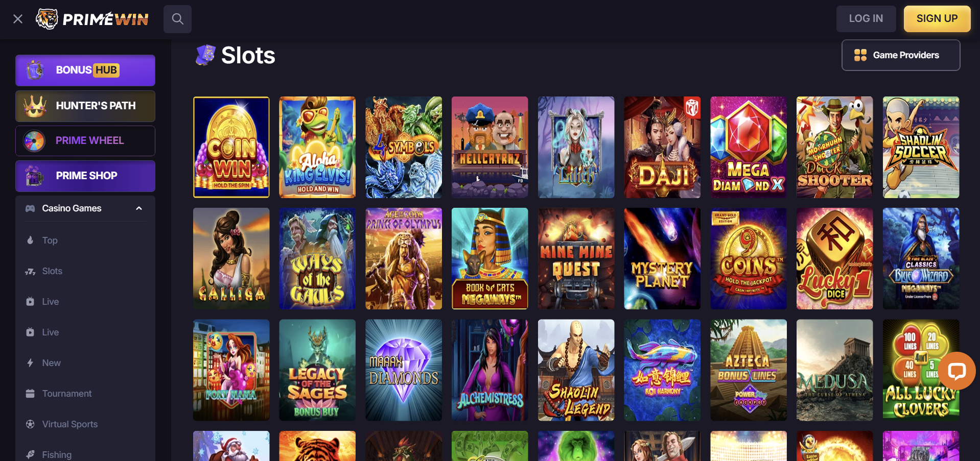Click the LOG IN button
This screenshot has width=980, height=461.
(866, 19)
